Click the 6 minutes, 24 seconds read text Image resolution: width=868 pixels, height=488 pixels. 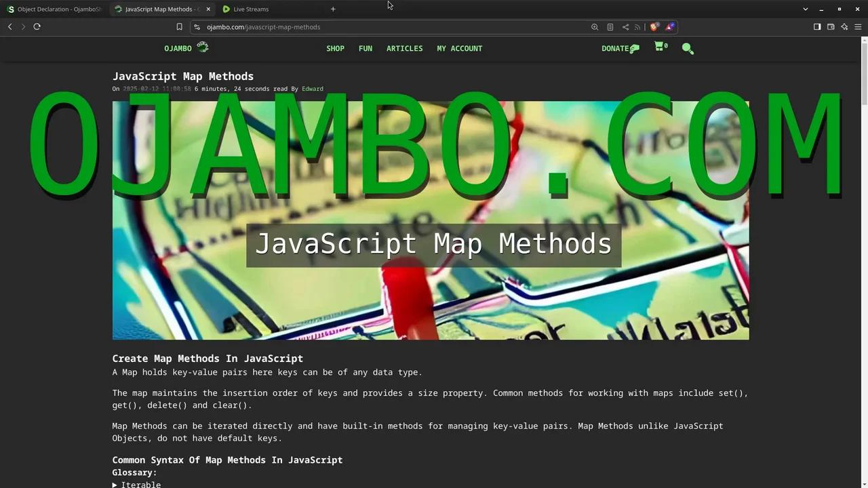(x=241, y=89)
